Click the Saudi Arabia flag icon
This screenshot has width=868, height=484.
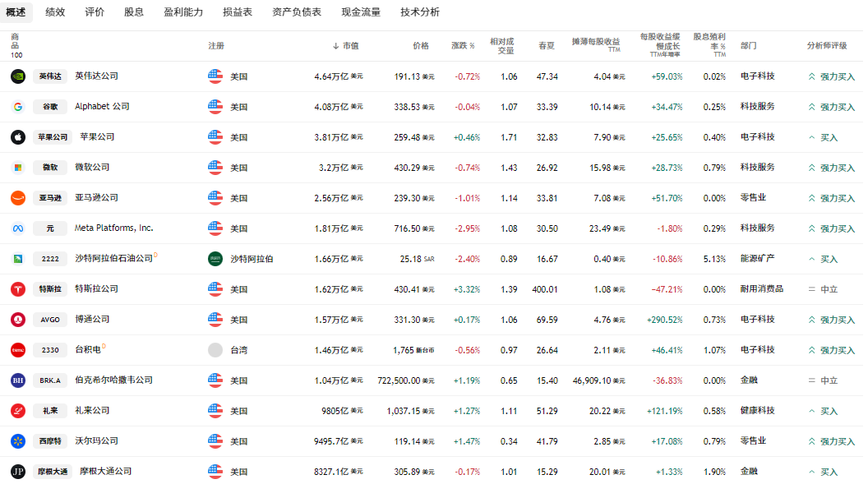tap(215, 259)
